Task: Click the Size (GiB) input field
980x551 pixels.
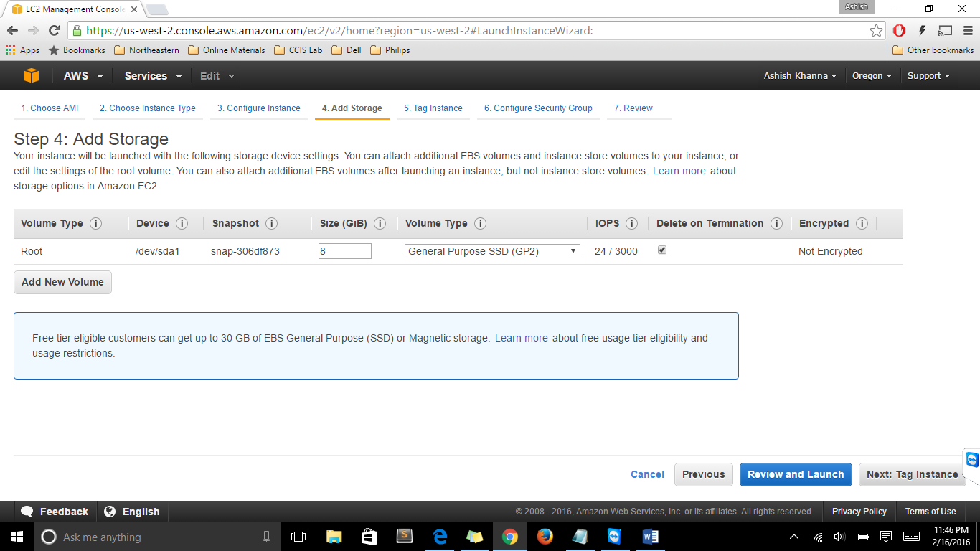Action: click(x=345, y=251)
